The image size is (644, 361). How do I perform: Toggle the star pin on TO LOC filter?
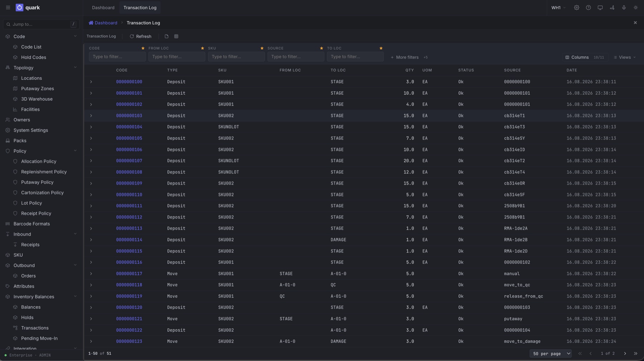click(x=381, y=48)
